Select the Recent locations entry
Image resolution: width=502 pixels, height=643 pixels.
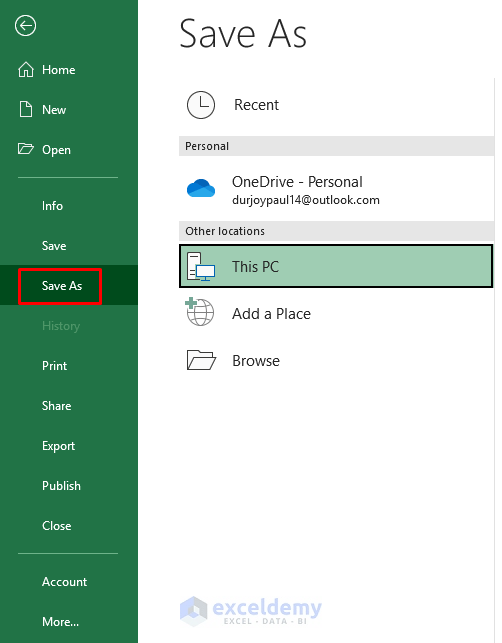click(336, 105)
